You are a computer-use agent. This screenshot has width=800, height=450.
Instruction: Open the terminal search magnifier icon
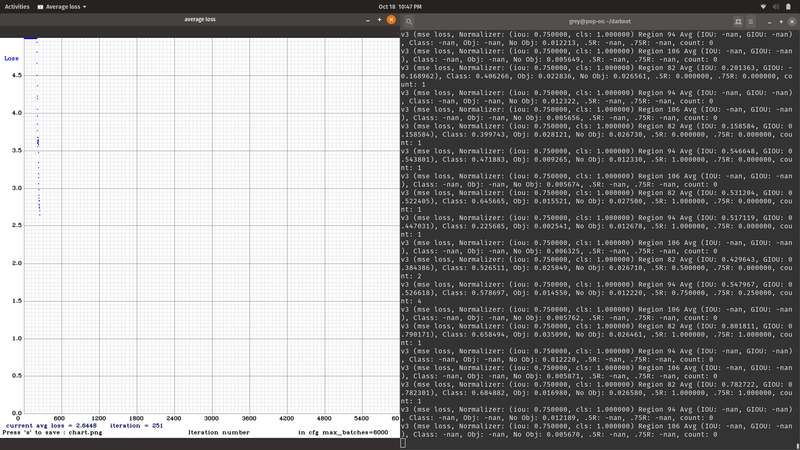coord(409,20)
